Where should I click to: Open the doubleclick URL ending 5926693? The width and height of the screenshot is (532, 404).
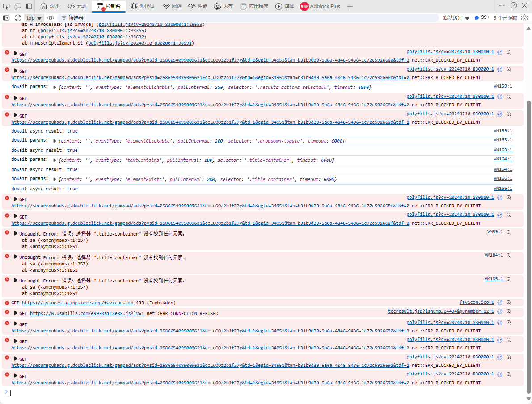[x=210, y=383]
